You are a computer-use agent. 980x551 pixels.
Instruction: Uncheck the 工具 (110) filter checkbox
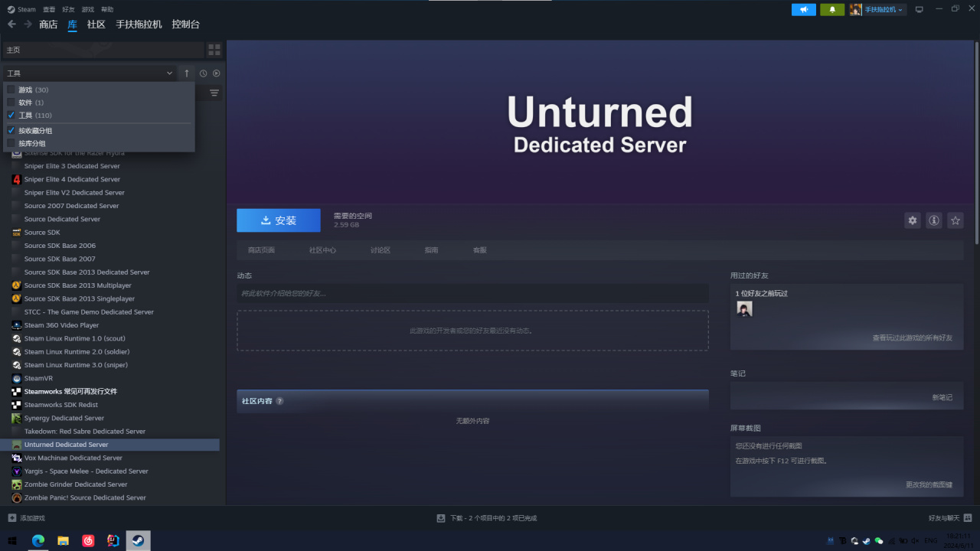[x=11, y=115]
